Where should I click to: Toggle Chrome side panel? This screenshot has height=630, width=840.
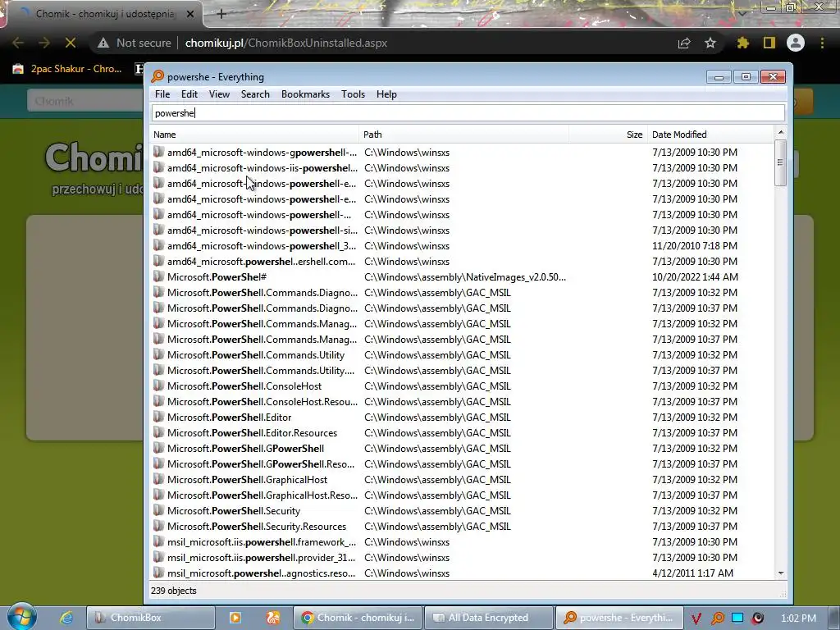769,43
